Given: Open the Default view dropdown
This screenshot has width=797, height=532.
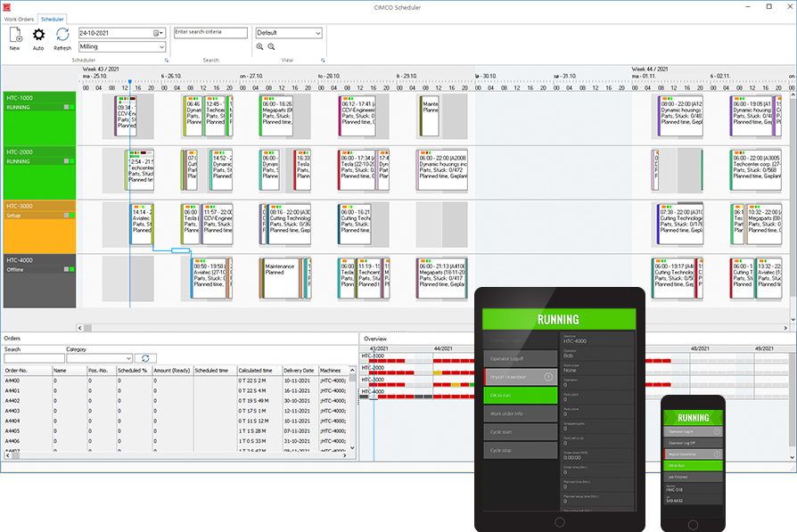Looking at the screenshot, I should 317,33.
